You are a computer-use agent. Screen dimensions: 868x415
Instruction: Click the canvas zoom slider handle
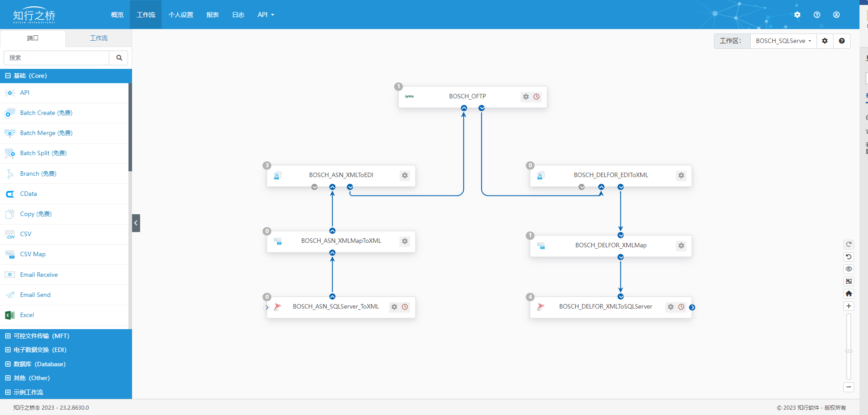(x=849, y=351)
